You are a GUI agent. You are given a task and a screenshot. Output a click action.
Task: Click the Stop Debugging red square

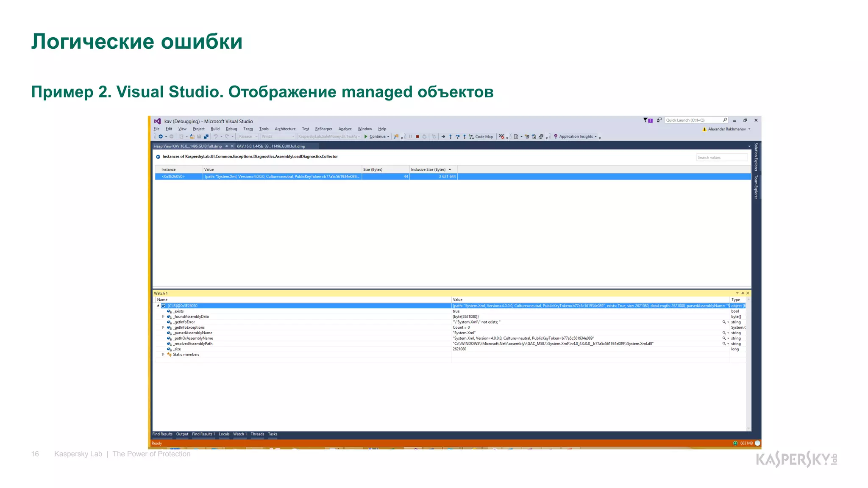(417, 136)
